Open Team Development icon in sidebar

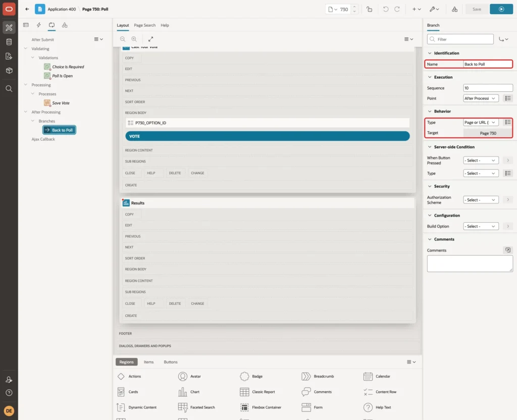(x=9, y=56)
